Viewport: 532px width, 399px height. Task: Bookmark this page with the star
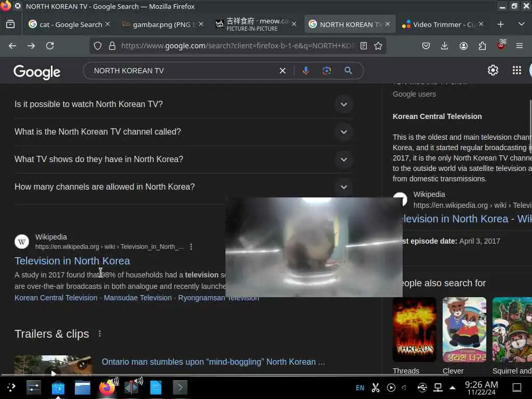pos(378,46)
